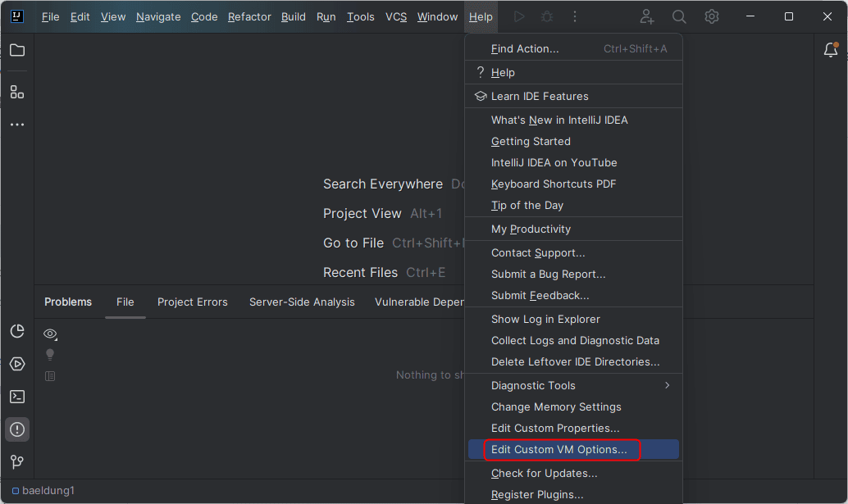This screenshot has width=848, height=504.
Task: Choose What's New in IntelliJ IDEA
Action: (x=573, y=120)
